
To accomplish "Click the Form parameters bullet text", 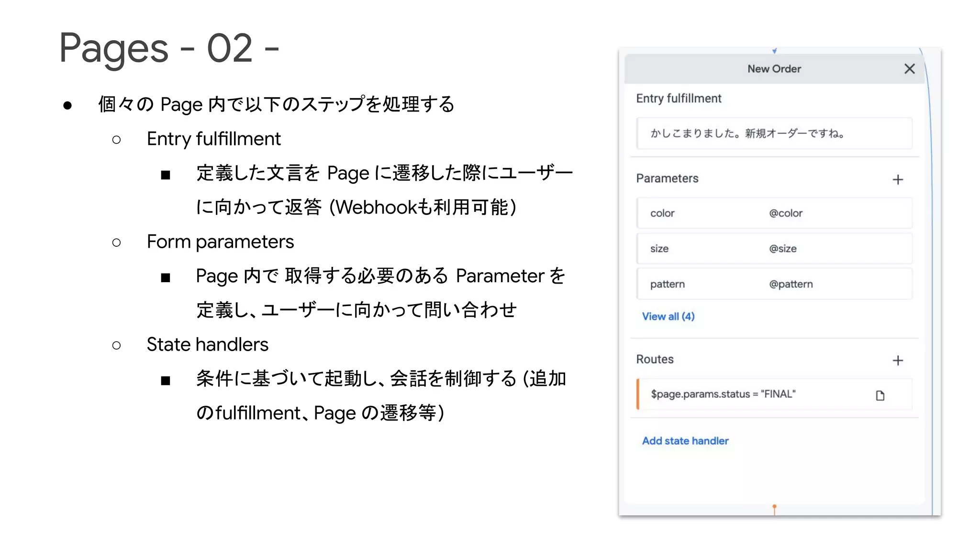I will (x=220, y=242).
